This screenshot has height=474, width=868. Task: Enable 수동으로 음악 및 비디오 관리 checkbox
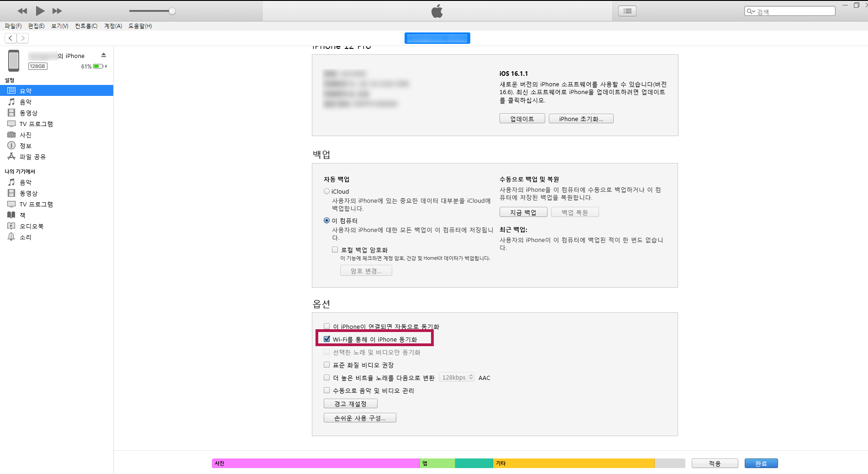[x=326, y=390]
